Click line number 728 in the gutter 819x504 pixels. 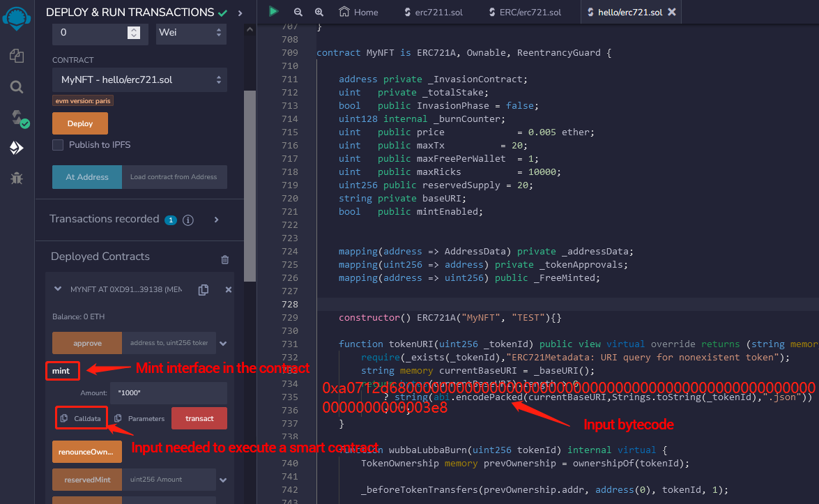click(289, 305)
